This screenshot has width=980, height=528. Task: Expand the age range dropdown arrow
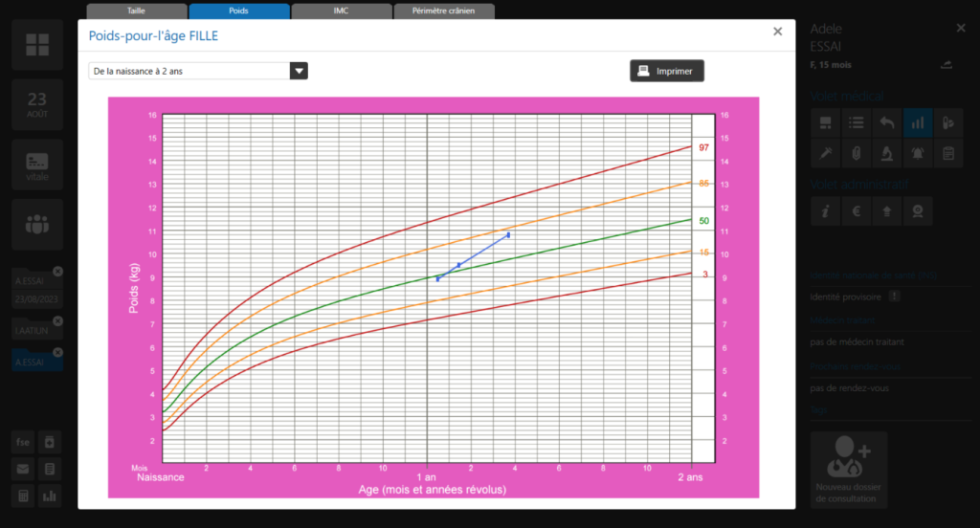(299, 71)
